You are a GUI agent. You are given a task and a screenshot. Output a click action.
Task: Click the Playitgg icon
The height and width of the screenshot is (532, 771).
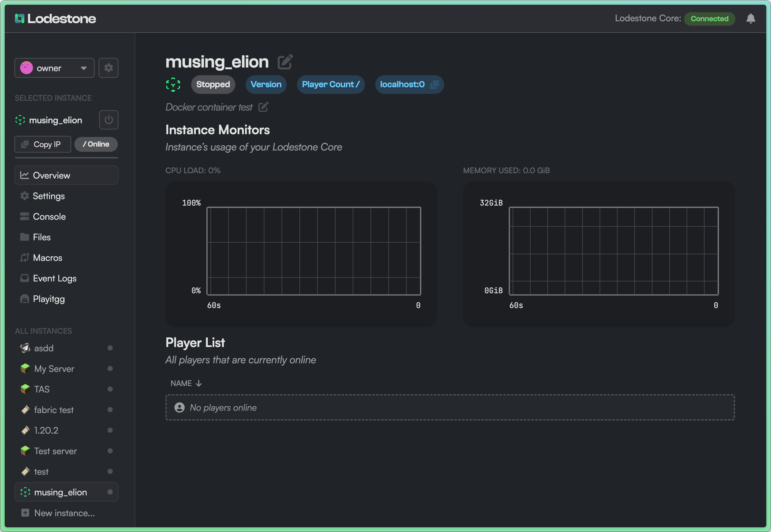(x=24, y=299)
